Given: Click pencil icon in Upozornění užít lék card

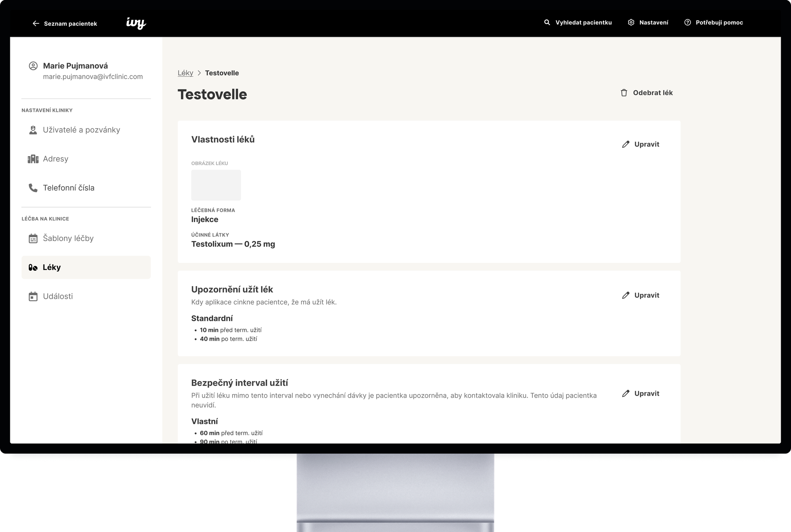Looking at the screenshot, I should tap(626, 295).
